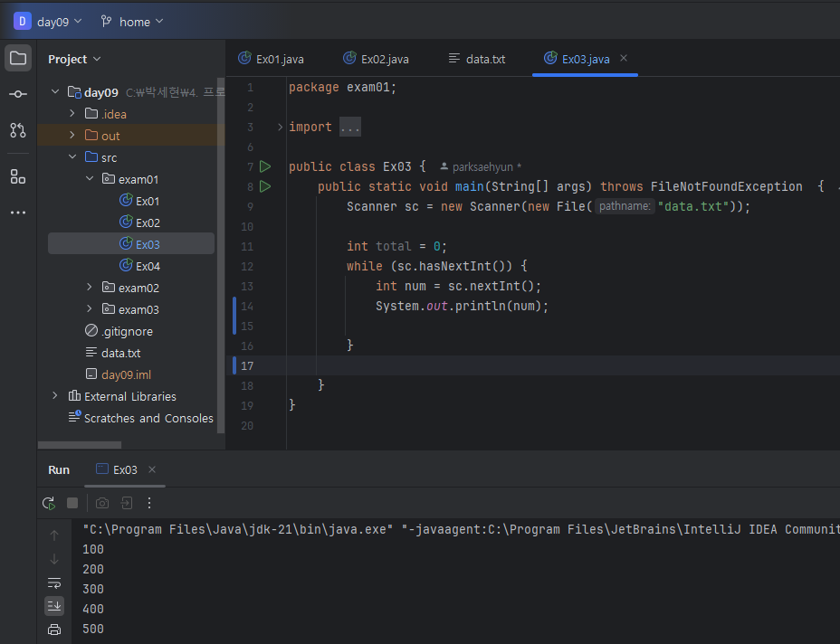Image resolution: width=840 pixels, height=644 pixels.
Task: Select Scratches and Consoles node
Action: pos(141,418)
